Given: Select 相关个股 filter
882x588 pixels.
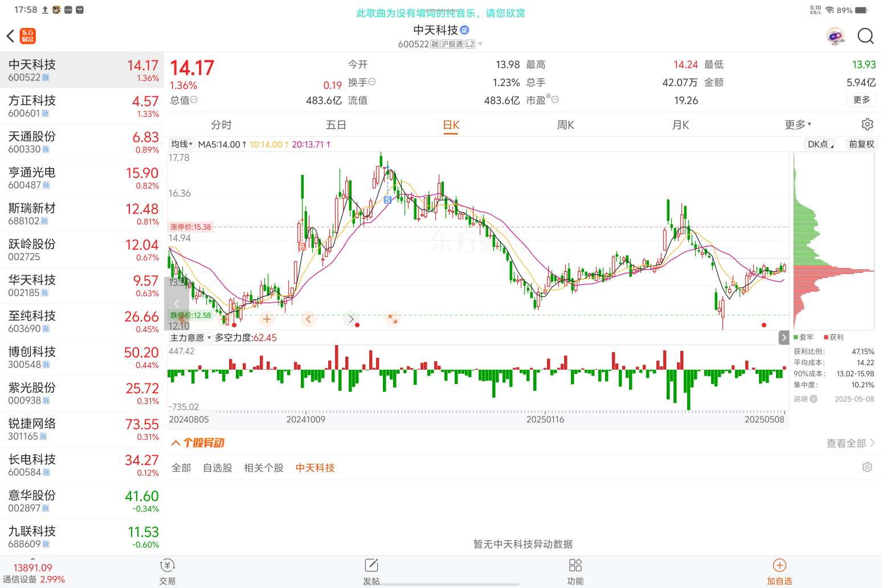Looking at the screenshot, I should coord(264,468).
